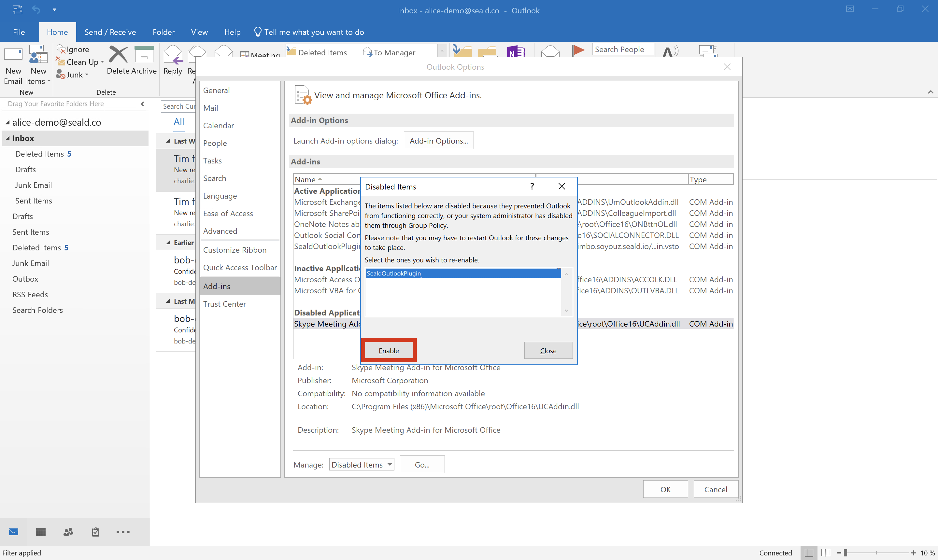Select General in Outlook Options
This screenshot has width=938, height=560.
pos(240,90)
